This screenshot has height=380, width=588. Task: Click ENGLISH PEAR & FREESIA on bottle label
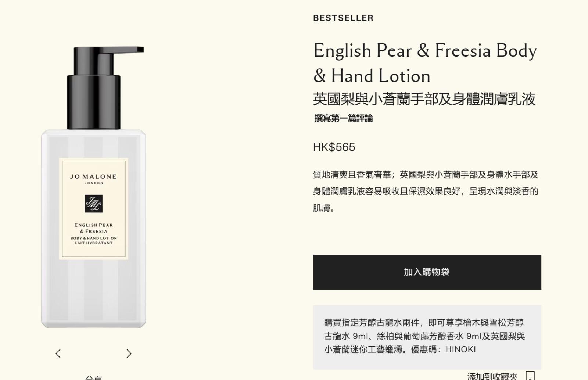click(94, 228)
